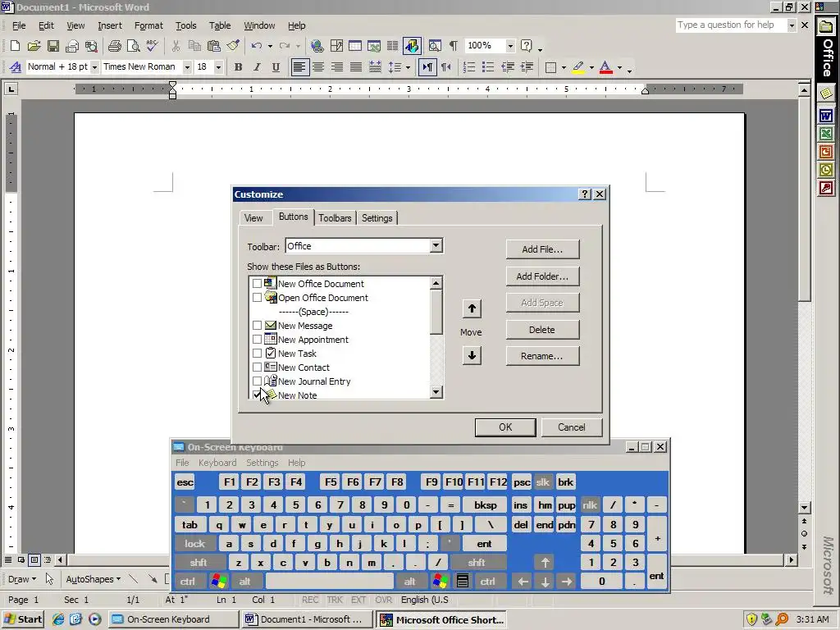Switch to the Settings tab in Customize

pyautogui.click(x=377, y=218)
